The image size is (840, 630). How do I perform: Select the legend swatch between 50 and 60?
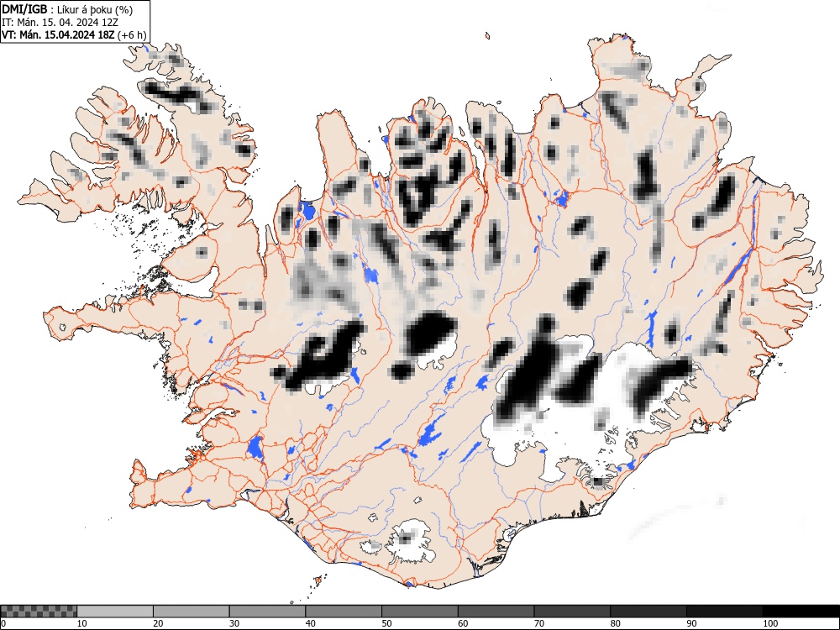point(420,612)
